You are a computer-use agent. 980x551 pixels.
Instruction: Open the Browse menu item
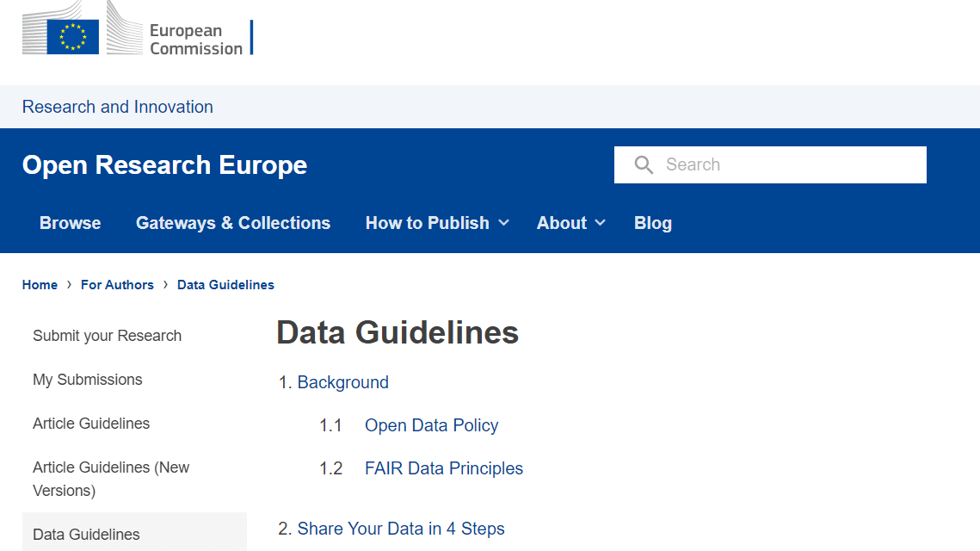[x=71, y=223]
